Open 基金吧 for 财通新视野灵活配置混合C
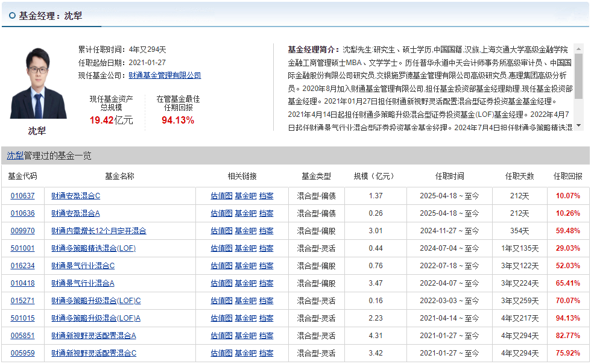Viewport: 591px width, 364px height. pos(246,353)
